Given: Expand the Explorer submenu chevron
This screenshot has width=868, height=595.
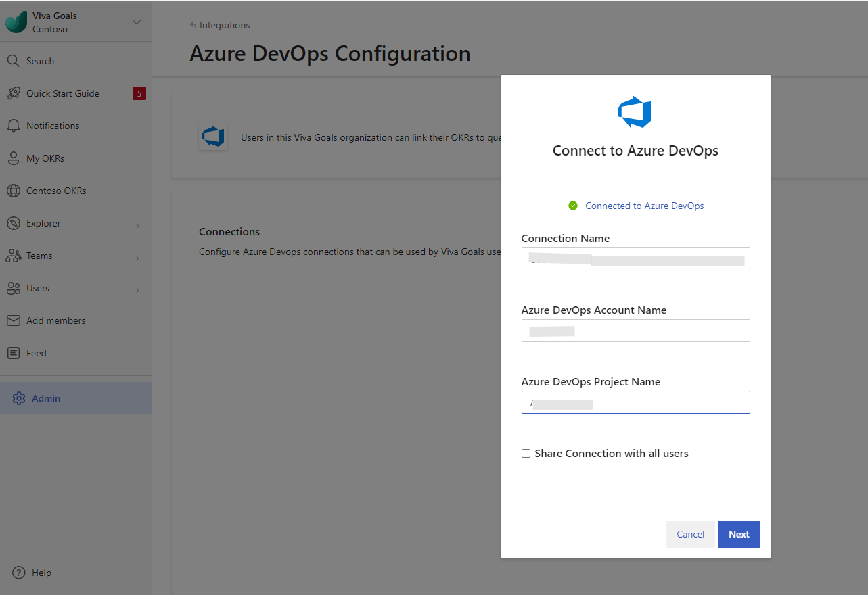Looking at the screenshot, I should coord(137,225).
